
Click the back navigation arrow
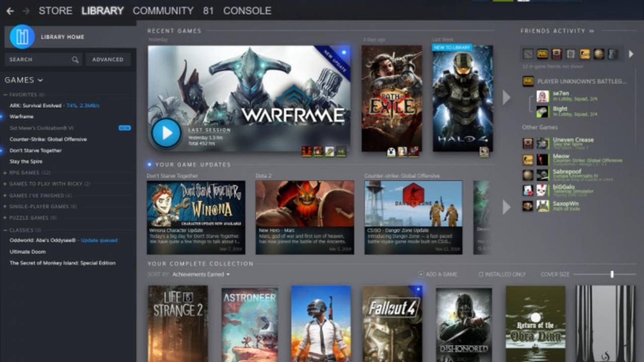pos(10,11)
